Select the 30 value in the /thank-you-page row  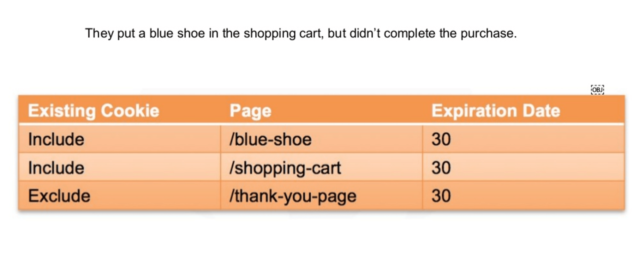[441, 196]
